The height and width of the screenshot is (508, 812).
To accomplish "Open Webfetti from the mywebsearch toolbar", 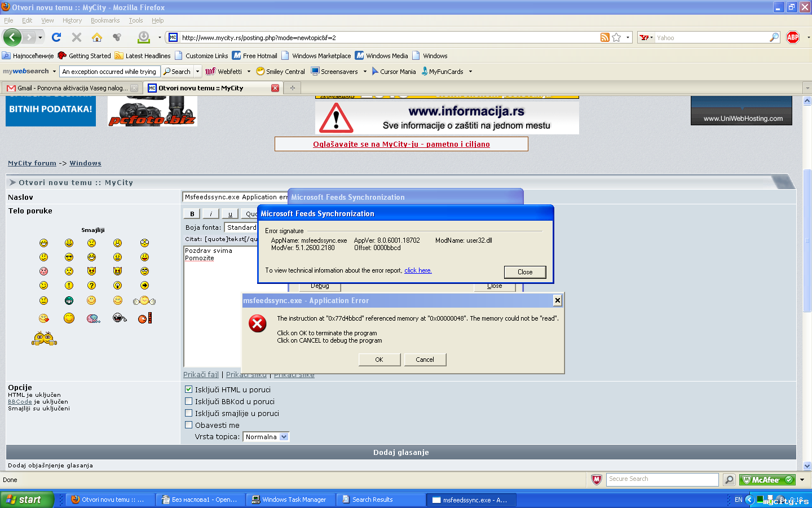I will (224, 72).
